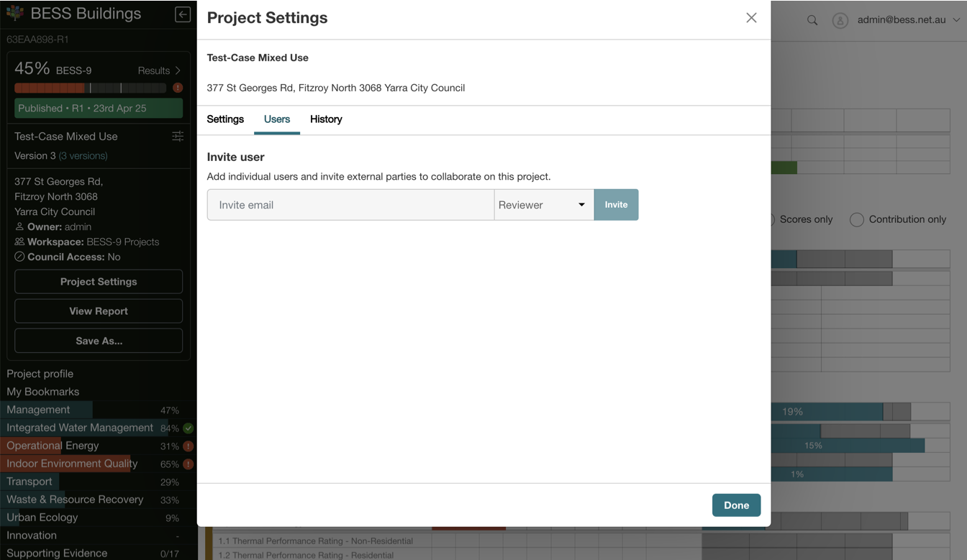Click Integrated Water Management green check icon
The height and width of the screenshot is (560, 967).
[x=189, y=428]
